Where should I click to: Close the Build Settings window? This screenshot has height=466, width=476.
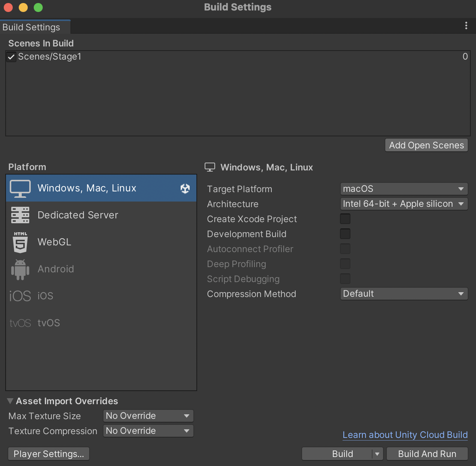(8, 7)
